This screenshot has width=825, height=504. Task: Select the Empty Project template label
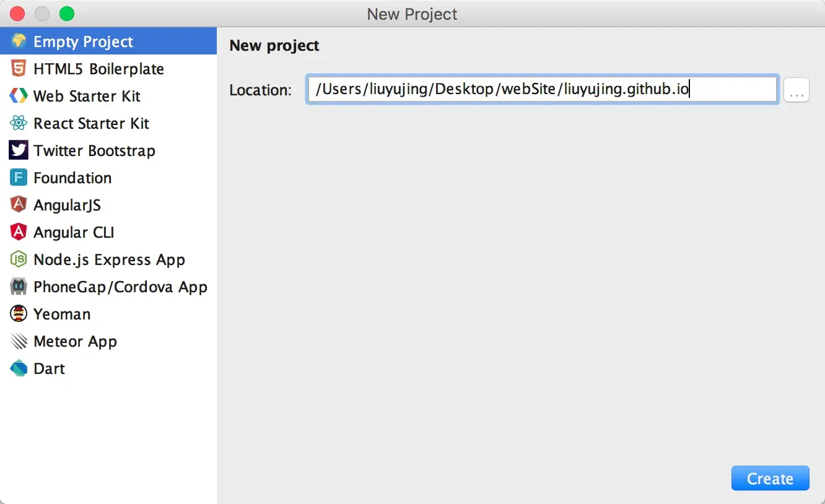pyautogui.click(x=83, y=42)
